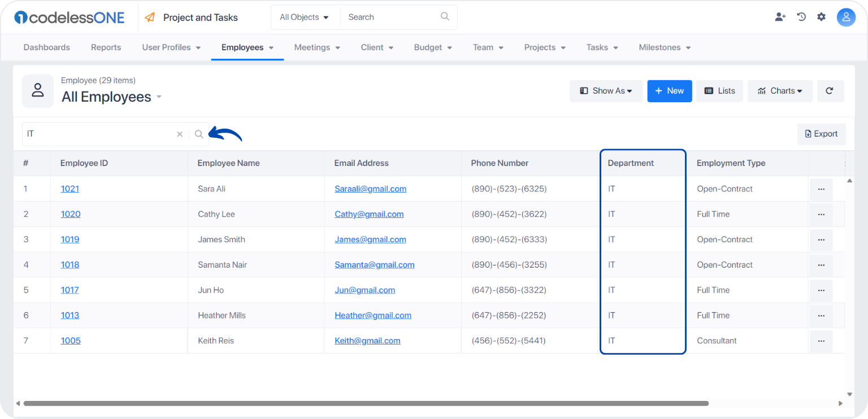This screenshot has width=868, height=419.
Task: Click the Project and Tasks title
Action: (201, 18)
